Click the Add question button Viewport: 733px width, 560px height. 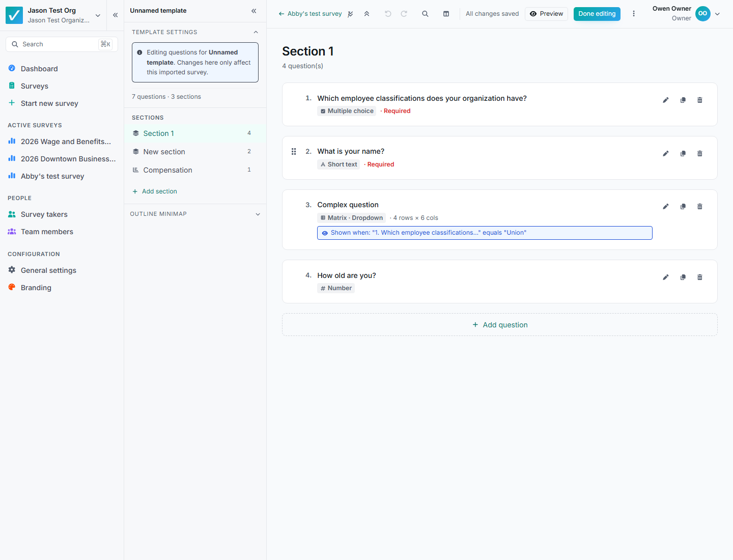(500, 325)
